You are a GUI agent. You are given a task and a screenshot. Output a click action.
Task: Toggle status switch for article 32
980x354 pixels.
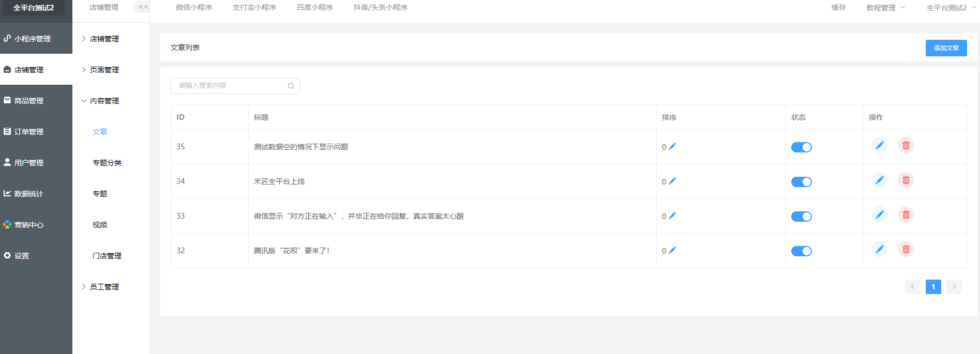pyautogui.click(x=801, y=251)
